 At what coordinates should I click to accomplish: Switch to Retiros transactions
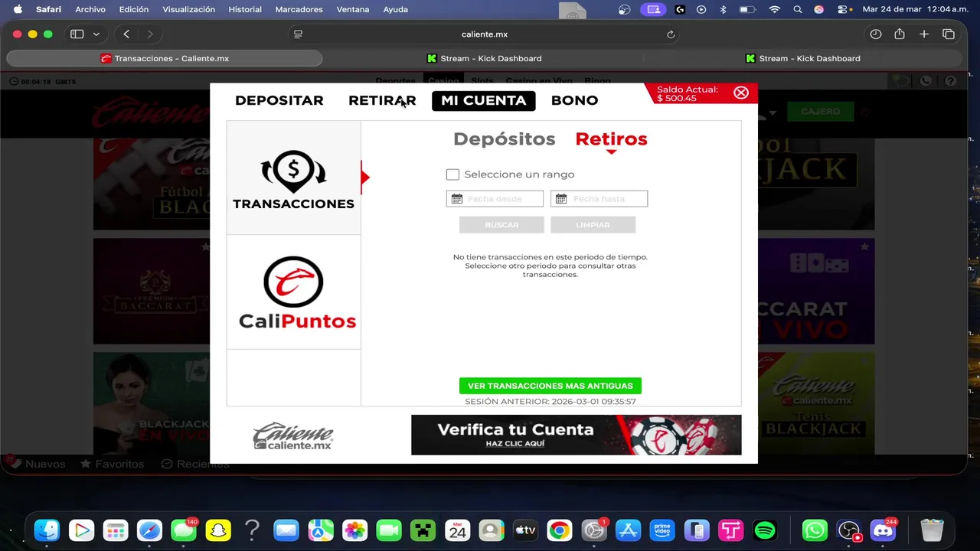coord(611,139)
